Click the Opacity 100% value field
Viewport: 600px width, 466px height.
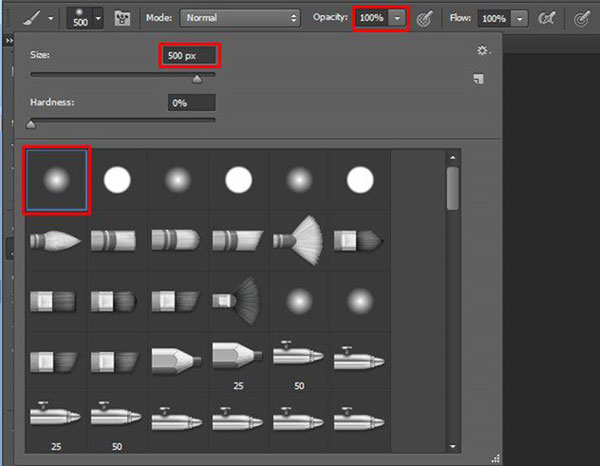pyautogui.click(x=372, y=18)
